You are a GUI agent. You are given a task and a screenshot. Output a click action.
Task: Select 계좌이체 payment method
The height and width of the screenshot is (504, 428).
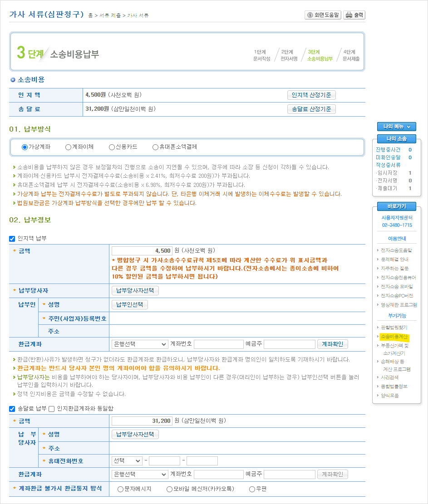point(68,147)
